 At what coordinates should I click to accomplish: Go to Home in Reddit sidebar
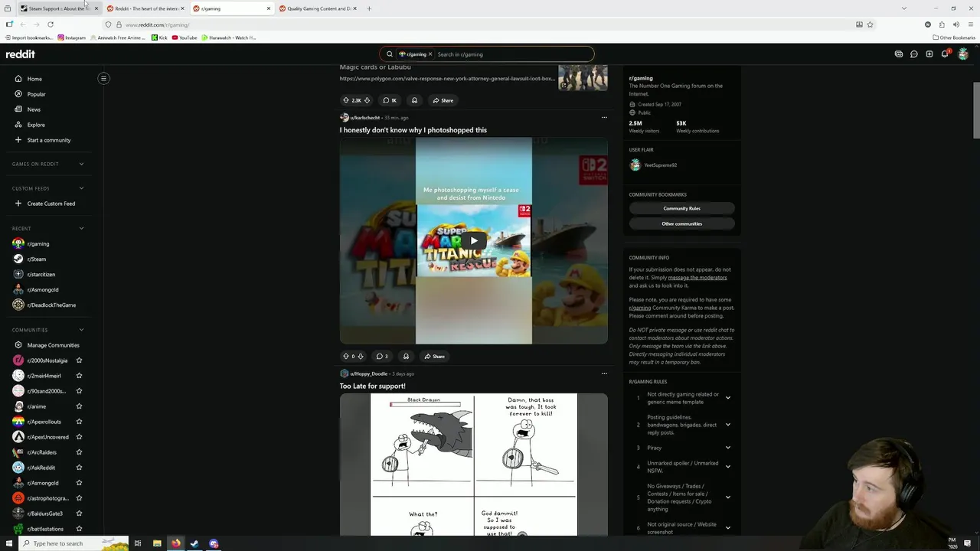34,79
